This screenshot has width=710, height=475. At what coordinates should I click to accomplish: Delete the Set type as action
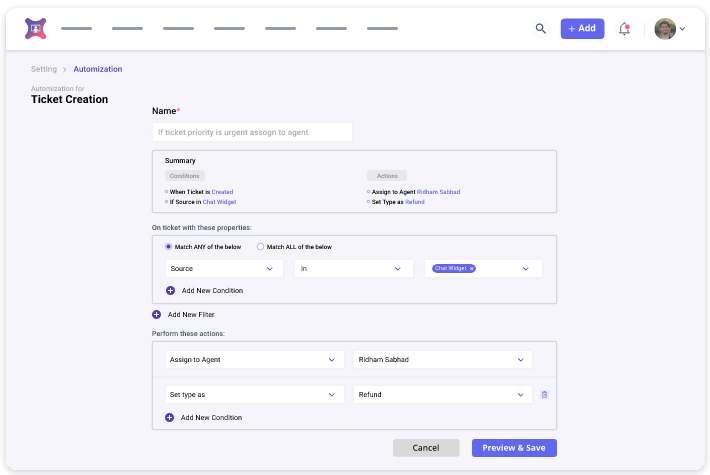pyautogui.click(x=544, y=395)
